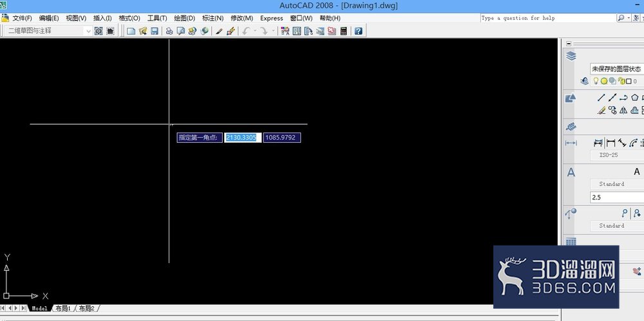Viewport: 644px width, 321px height.
Task: Toggle layer 0 lock icon
Action: 621,81
